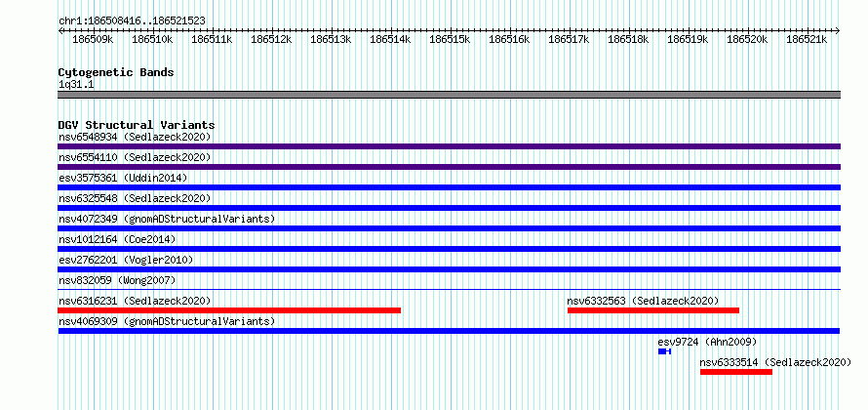Click the 186513k ruler tick label

click(331, 39)
